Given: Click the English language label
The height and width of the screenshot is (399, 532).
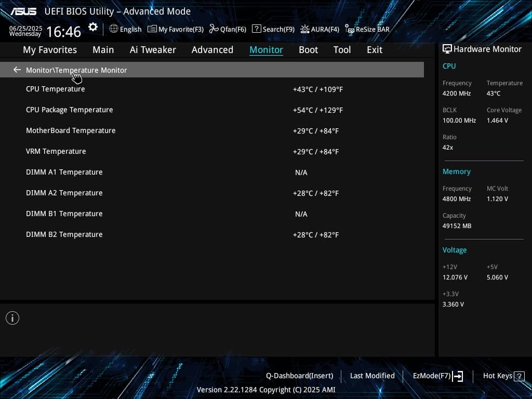Looking at the screenshot, I should click(x=130, y=29).
